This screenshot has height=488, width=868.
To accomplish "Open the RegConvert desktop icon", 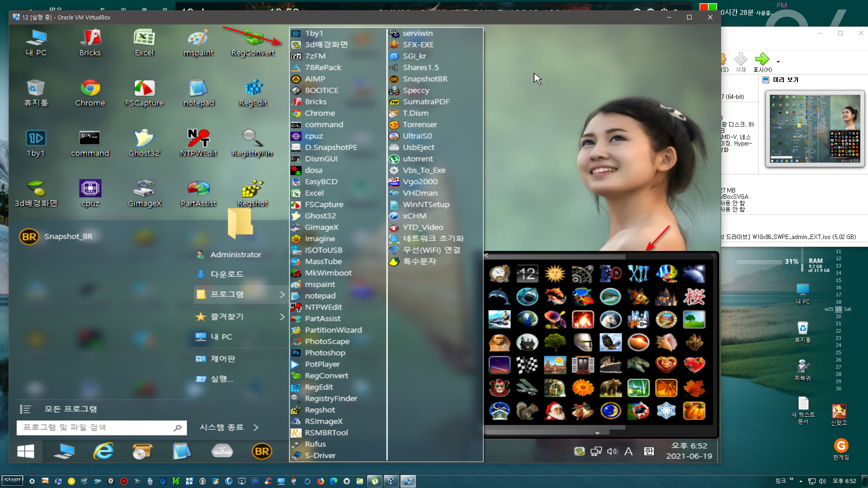I will [253, 42].
